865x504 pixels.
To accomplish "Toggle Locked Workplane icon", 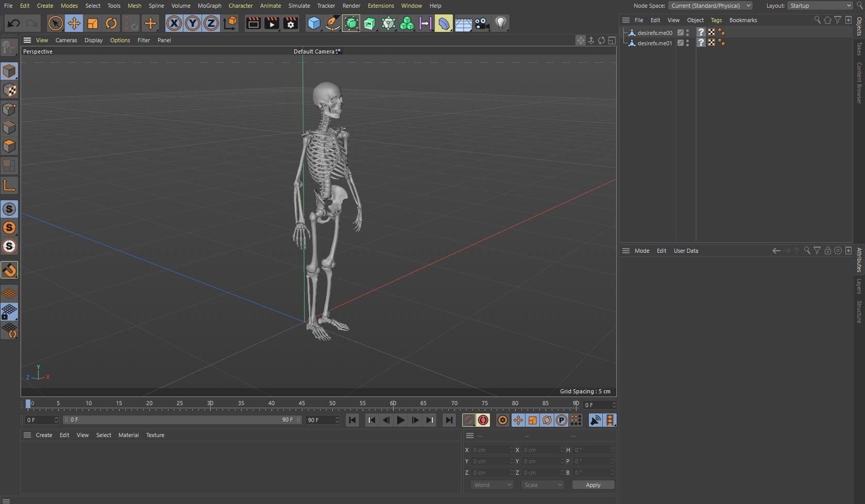I will click(x=9, y=312).
